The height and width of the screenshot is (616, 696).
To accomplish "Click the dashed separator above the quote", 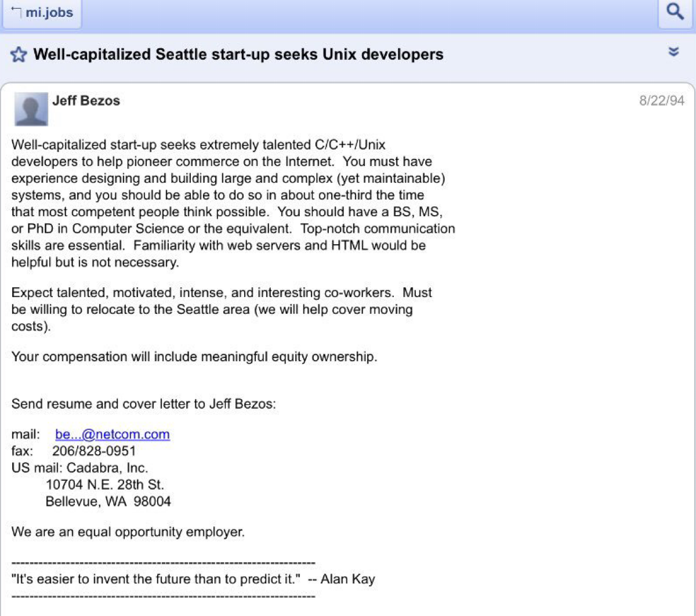I will click(163, 563).
